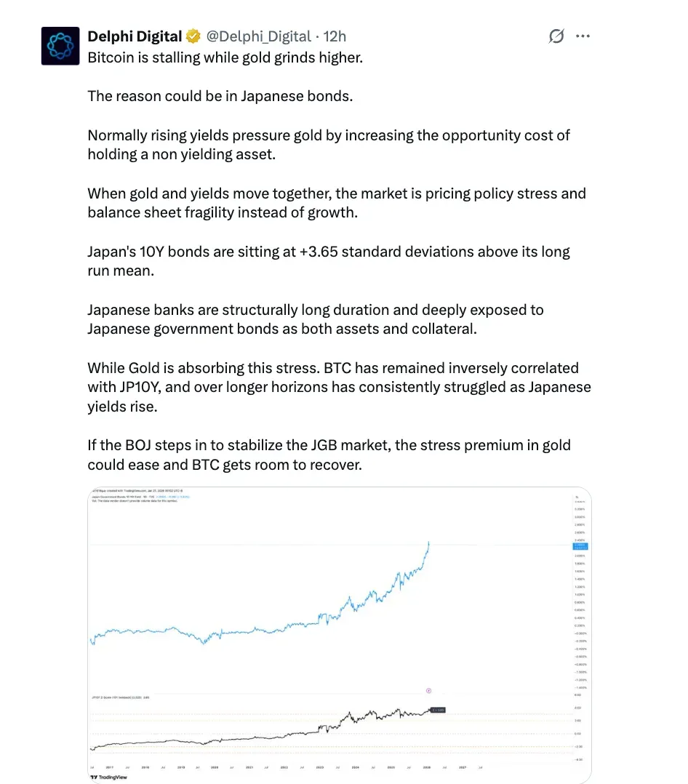Screen dimensions: 688x784
Task: Click the TradingView logo below the chart
Action: pos(108,777)
